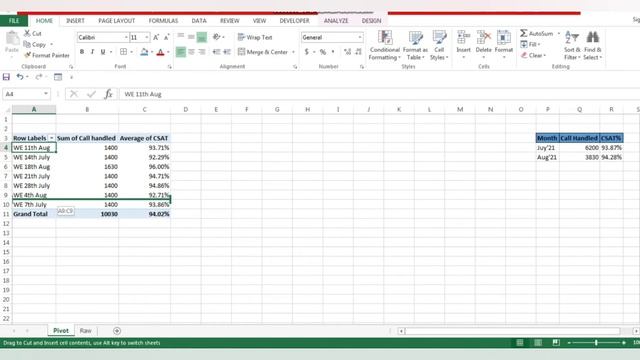Switch to Page Break Preview icon
The height and width of the screenshot is (360, 640).
click(556, 343)
